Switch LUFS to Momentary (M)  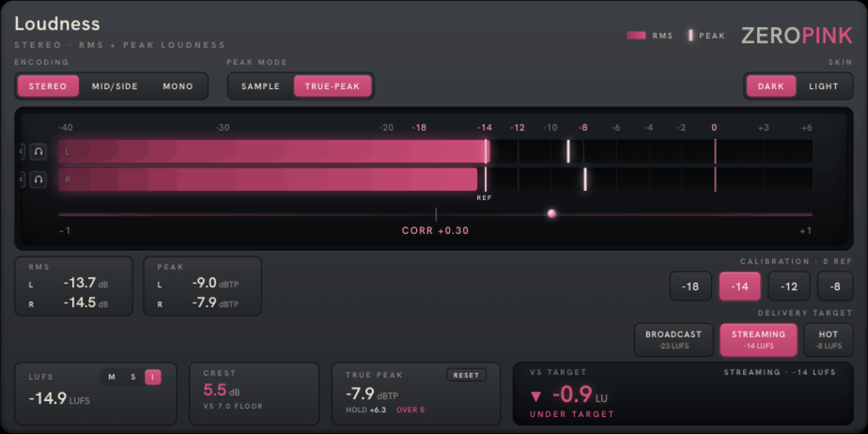tap(112, 377)
